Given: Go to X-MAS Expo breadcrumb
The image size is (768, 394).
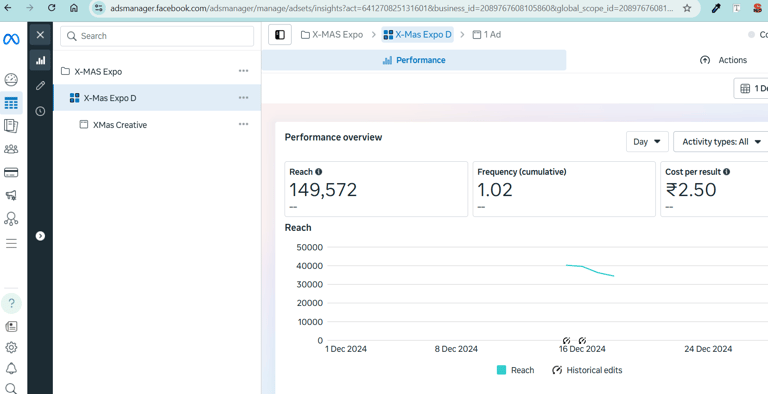Looking at the screenshot, I should tap(332, 35).
